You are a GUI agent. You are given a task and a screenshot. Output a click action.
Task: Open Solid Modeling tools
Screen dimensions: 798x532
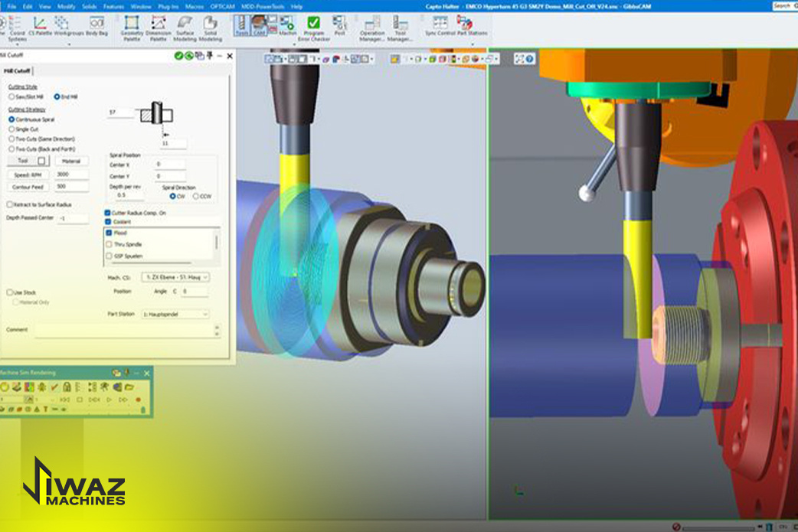point(210,28)
